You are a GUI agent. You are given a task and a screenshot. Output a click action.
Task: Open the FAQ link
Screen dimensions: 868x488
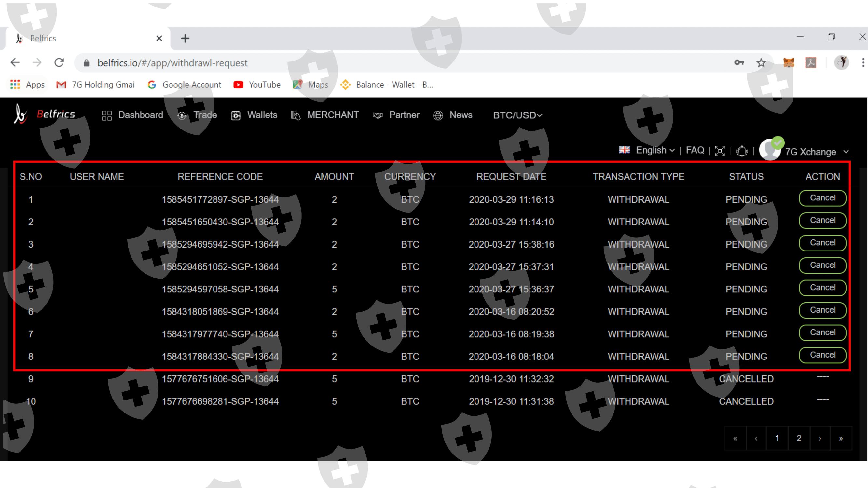[695, 150]
